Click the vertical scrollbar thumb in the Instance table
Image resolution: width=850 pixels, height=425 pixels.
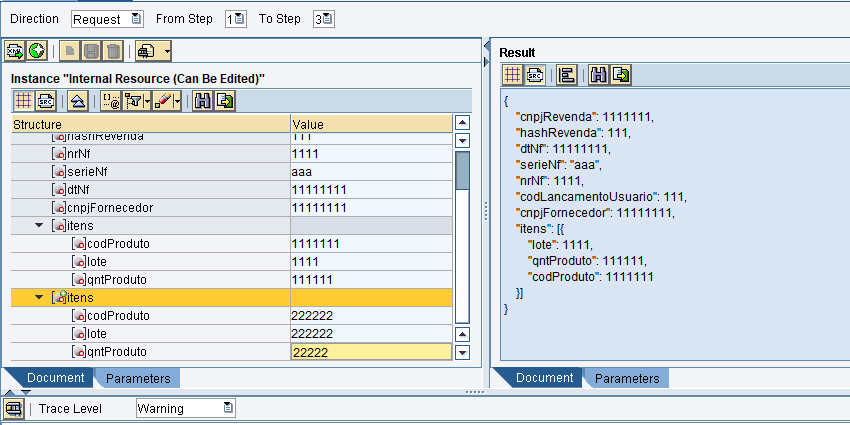pyautogui.click(x=462, y=170)
